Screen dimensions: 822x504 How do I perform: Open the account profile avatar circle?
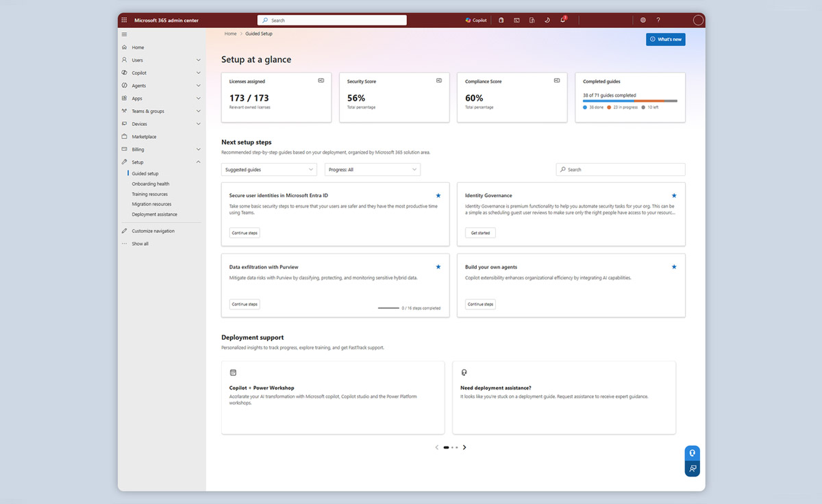(698, 21)
